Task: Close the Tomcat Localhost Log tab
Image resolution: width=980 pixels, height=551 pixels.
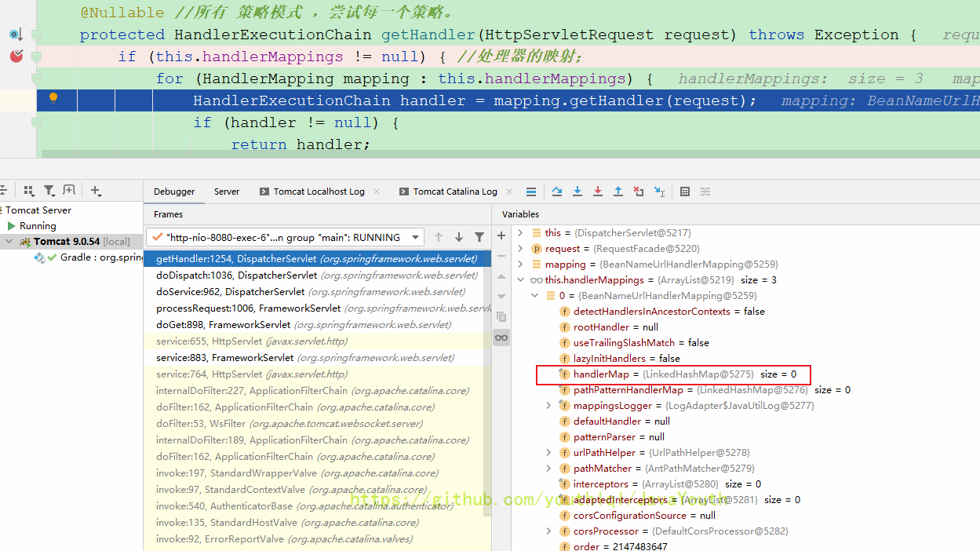Action: tap(377, 192)
